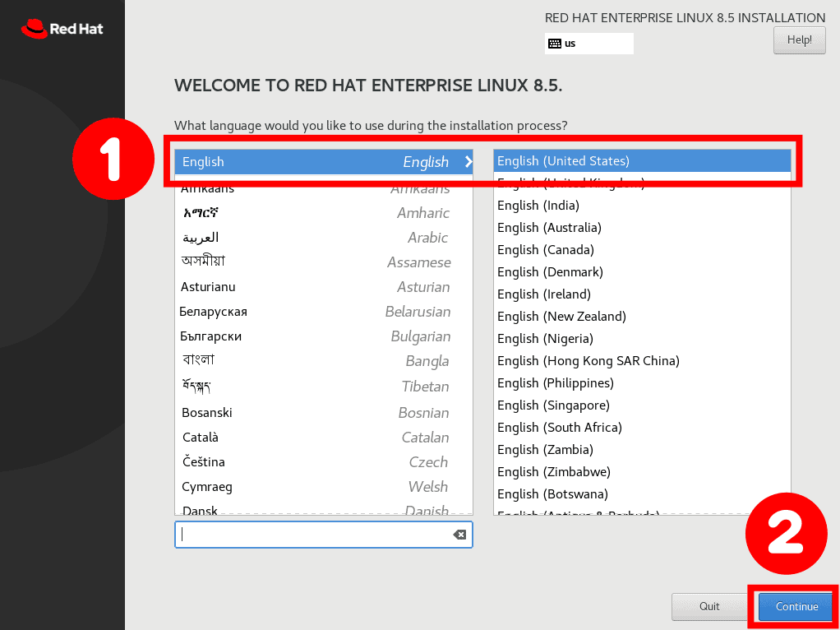
Task: Select English (Hong Kong SAR China) locale
Action: (x=642, y=361)
